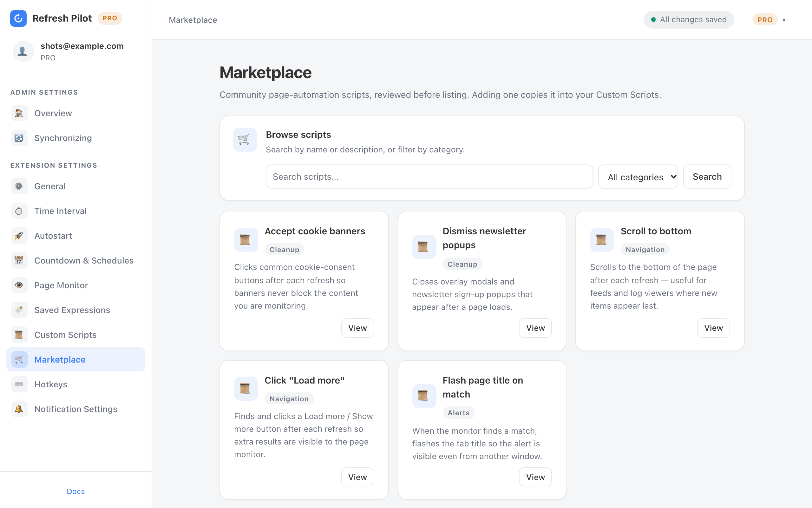This screenshot has width=812, height=508.
Task: Open the Docs link
Action: coord(76,491)
